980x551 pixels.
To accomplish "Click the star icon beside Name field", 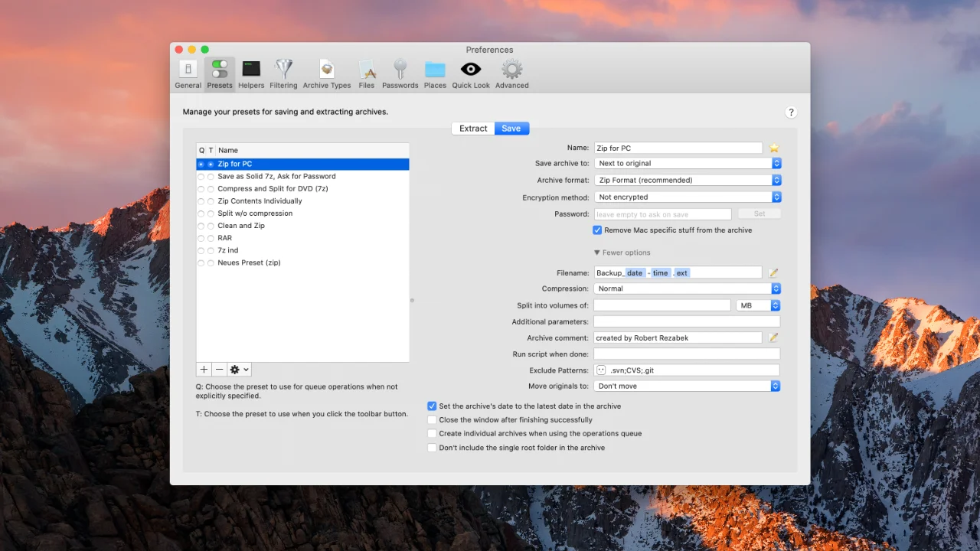I will (x=774, y=148).
